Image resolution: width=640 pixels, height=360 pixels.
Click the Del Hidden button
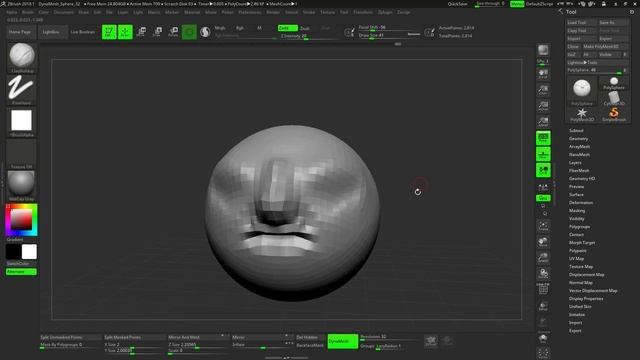pos(310,338)
